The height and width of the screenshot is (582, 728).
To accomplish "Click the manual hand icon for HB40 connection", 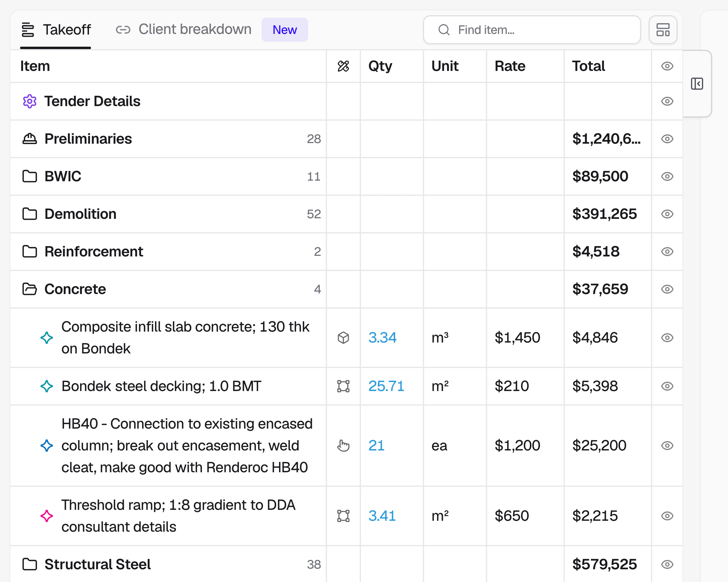I will (x=343, y=446).
